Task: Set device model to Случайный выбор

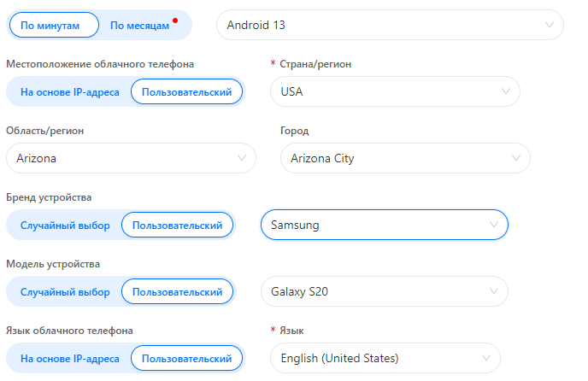Action: click(65, 292)
